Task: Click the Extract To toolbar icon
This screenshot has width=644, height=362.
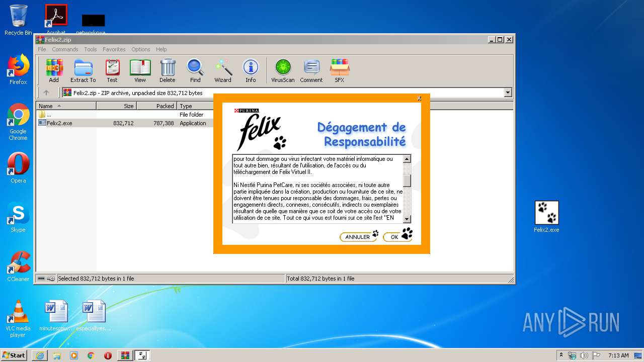Action: point(83,70)
